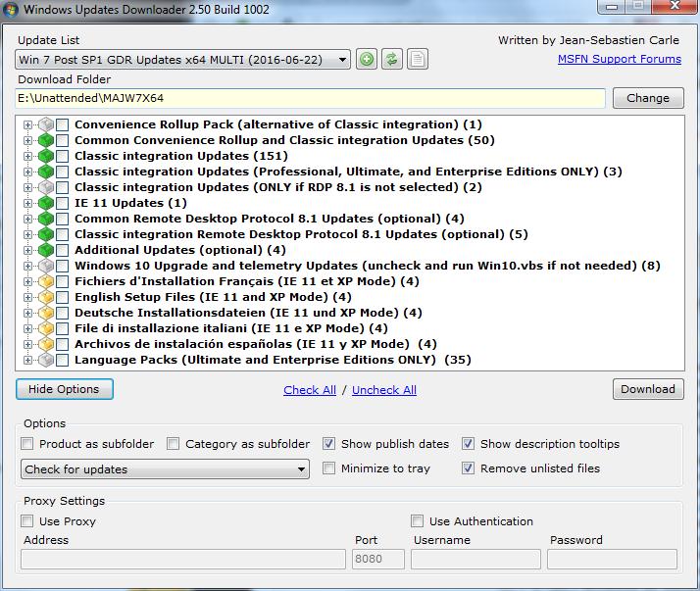Click the Hide Options button

(x=65, y=389)
